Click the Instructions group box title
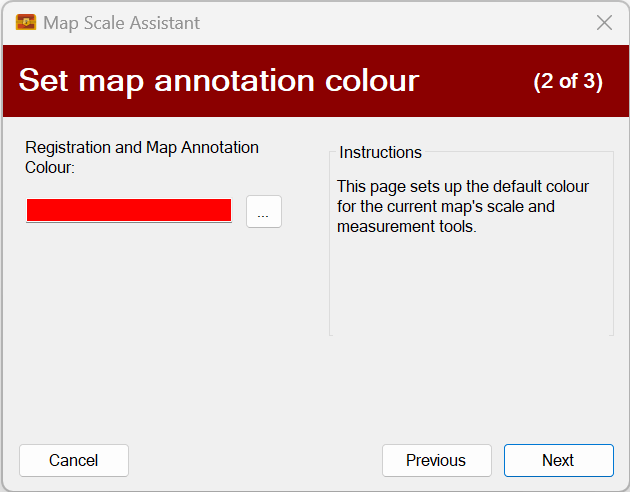 380,153
